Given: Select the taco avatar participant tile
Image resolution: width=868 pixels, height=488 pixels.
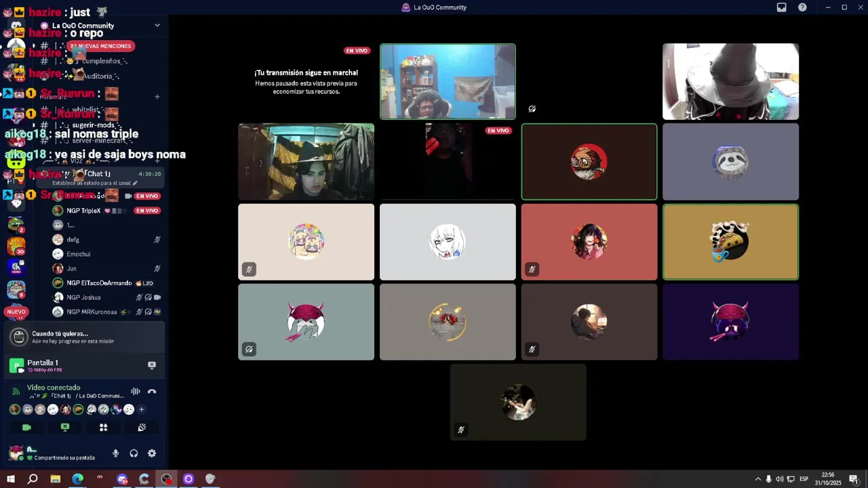Looking at the screenshot, I should click(x=730, y=242).
